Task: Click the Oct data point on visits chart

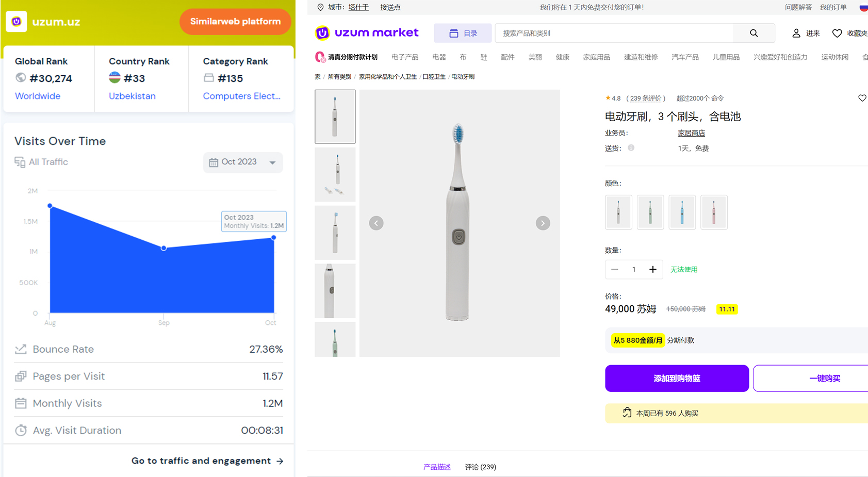Action: coord(274,238)
